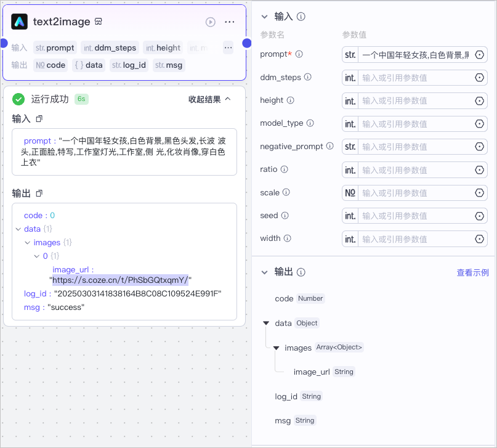Click the left connection port of node

point(4,43)
